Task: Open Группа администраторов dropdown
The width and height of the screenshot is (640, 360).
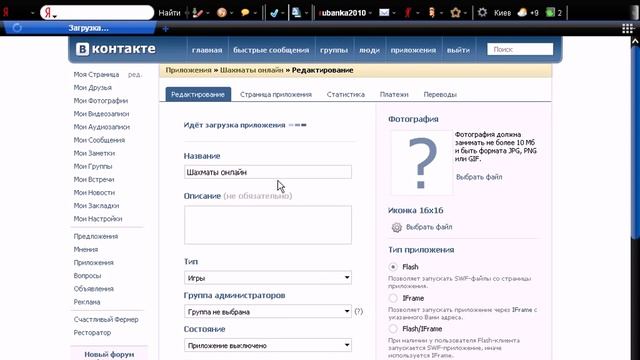Action: pyautogui.click(x=268, y=311)
